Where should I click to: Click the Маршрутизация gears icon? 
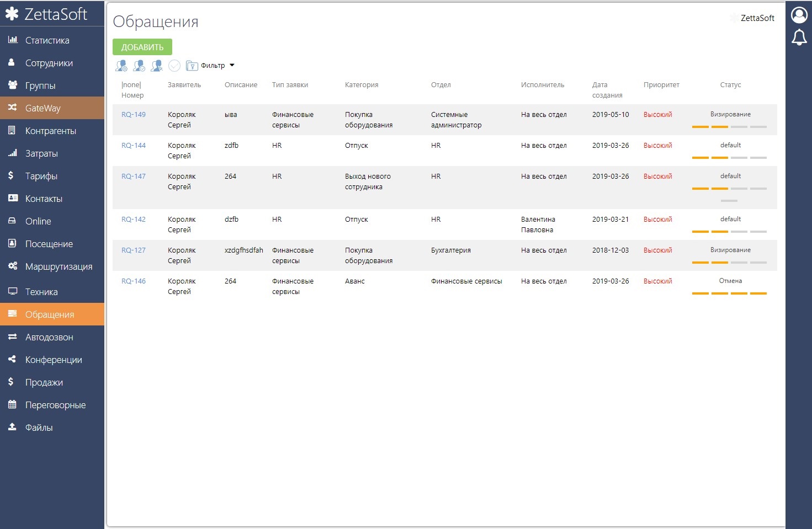tap(13, 266)
